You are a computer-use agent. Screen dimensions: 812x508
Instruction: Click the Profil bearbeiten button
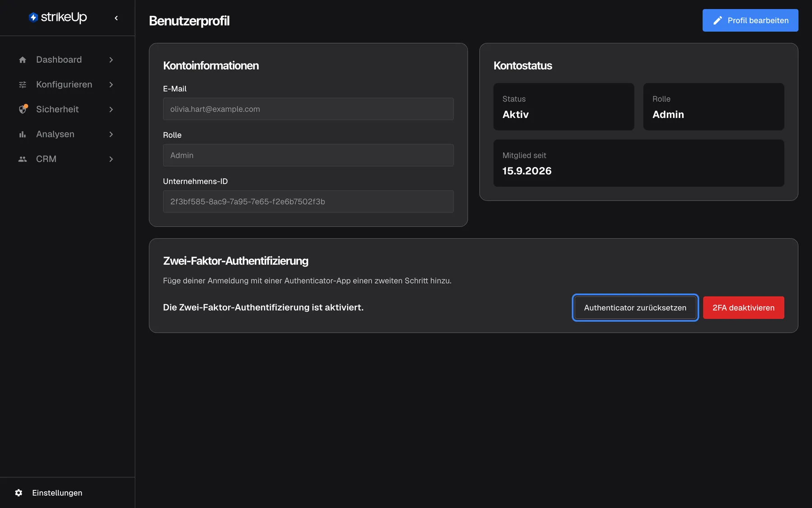click(750, 20)
